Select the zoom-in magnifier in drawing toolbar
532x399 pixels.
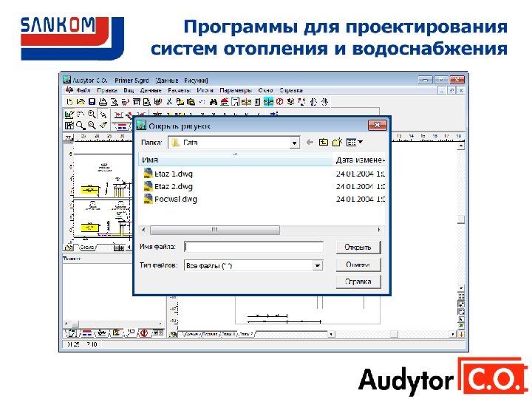point(92,114)
